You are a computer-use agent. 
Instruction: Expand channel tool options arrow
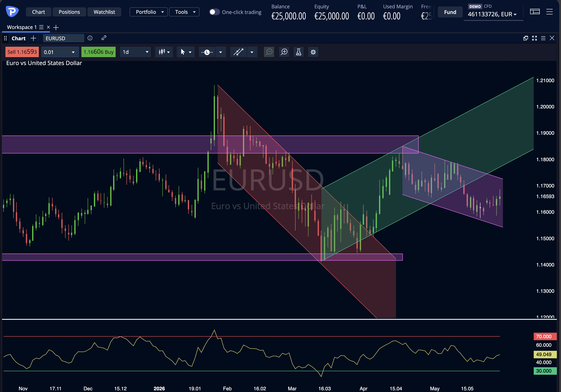pos(252,52)
